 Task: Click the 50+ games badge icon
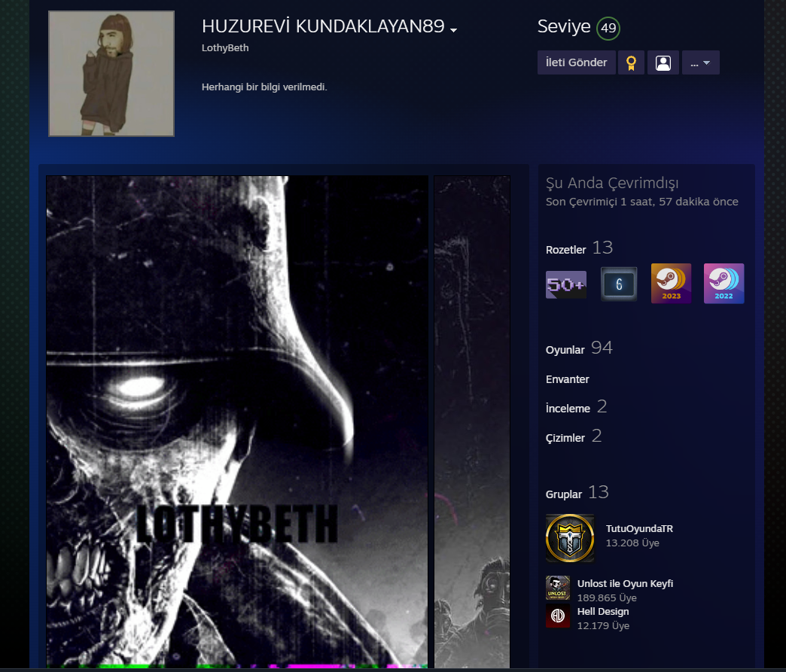pyautogui.click(x=566, y=284)
